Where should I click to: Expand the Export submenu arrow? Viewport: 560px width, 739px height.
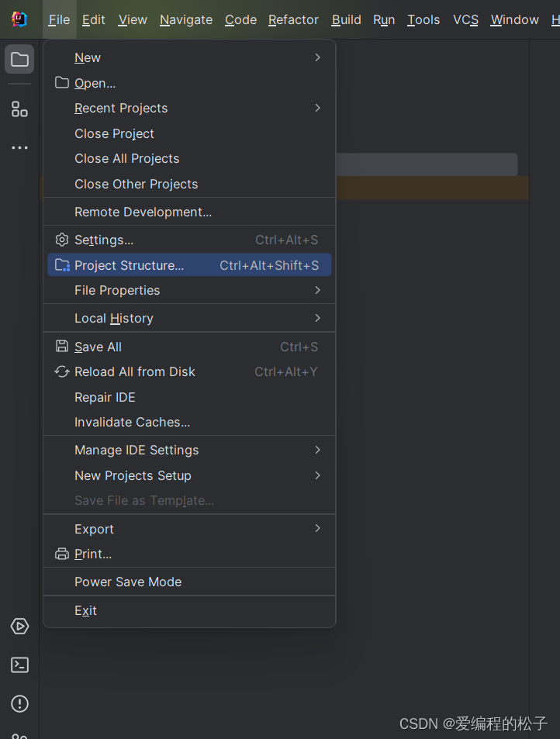click(318, 528)
